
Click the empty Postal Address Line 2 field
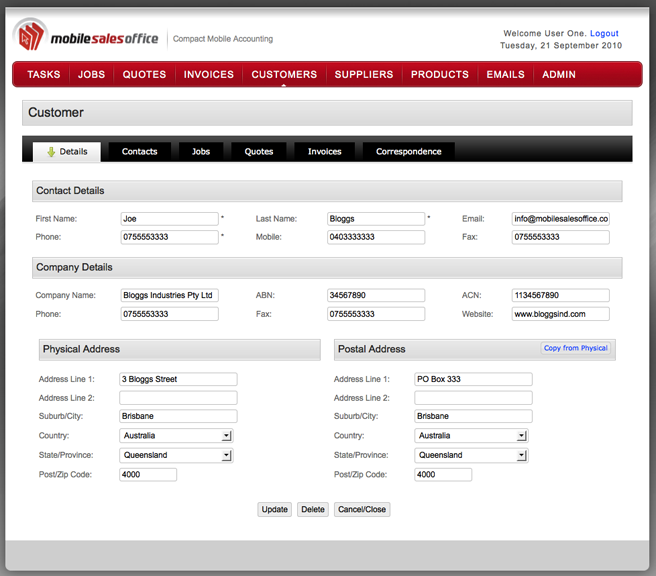pos(473,398)
